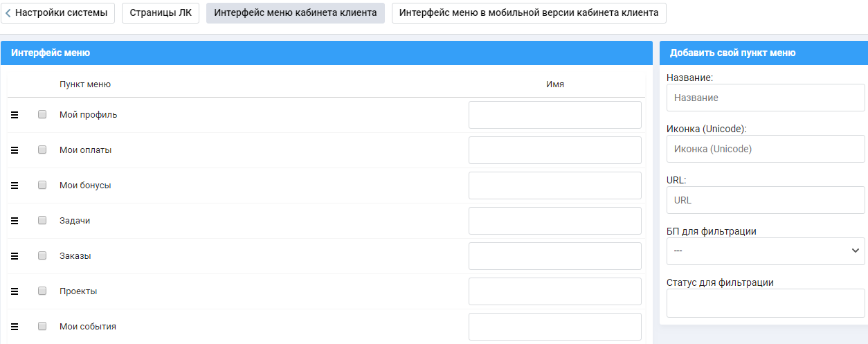Focus the Иконка (Unicode) field
Image resolution: width=868 pixels, height=344 pixels.
pyautogui.click(x=766, y=149)
